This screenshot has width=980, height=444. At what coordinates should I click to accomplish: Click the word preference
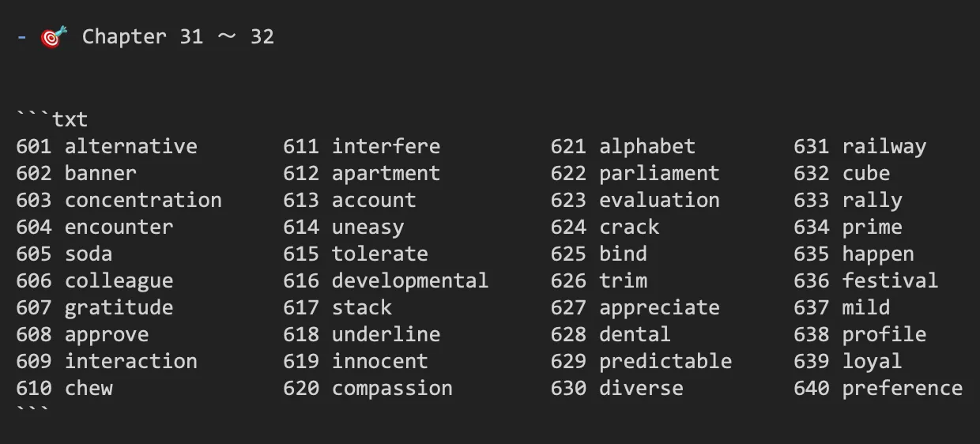(902, 388)
